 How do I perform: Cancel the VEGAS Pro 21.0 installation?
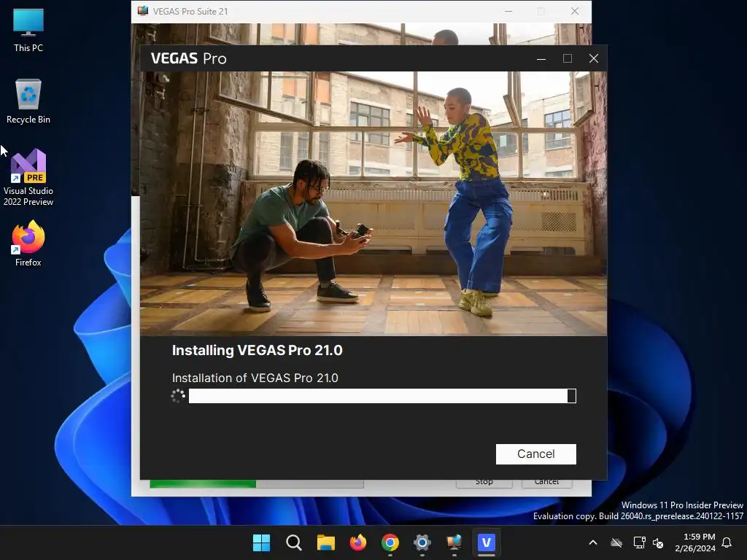[536, 454]
